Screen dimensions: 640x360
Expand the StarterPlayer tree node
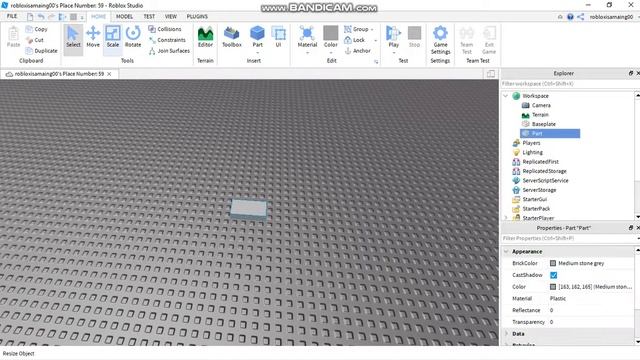click(x=506, y=218)
